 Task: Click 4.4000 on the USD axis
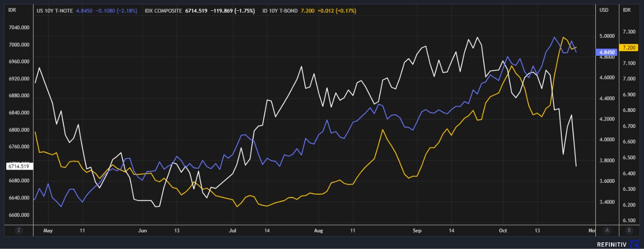click(607, 98)
